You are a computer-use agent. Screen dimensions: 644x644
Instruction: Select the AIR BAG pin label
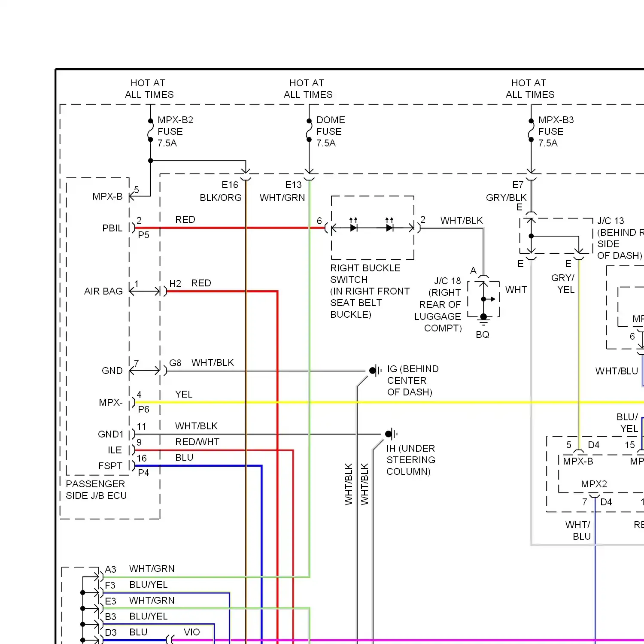coord(103,291)
